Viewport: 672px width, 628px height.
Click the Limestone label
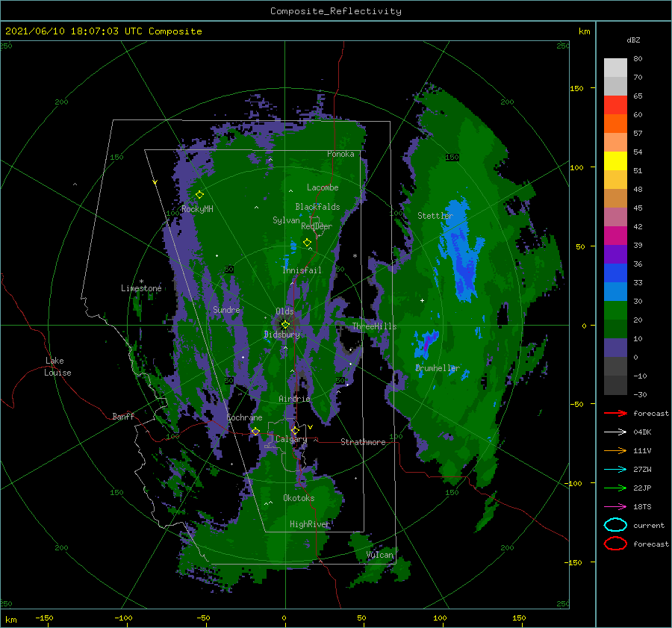(x=141, y=288)
